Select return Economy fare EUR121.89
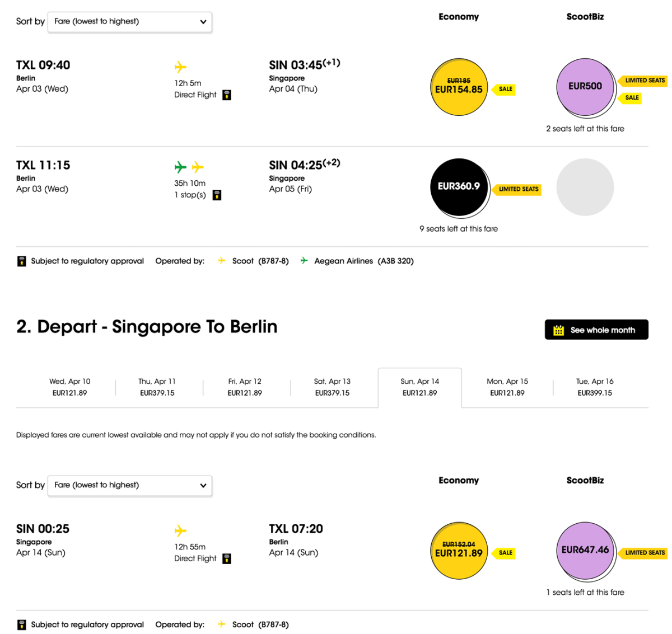 point(459,551)
